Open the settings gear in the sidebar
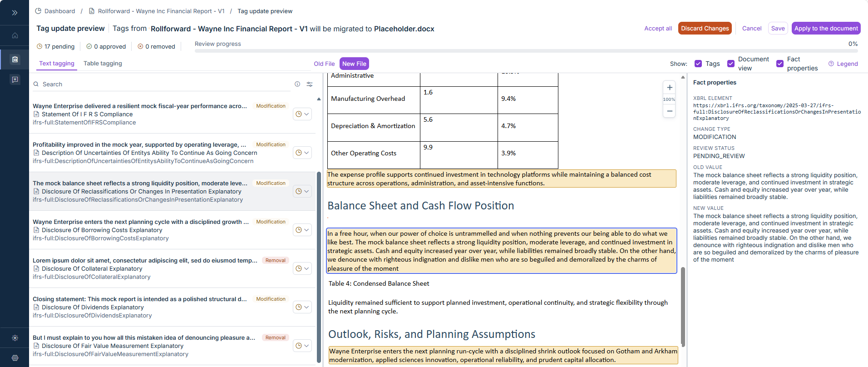 click(x=15, y=358)
